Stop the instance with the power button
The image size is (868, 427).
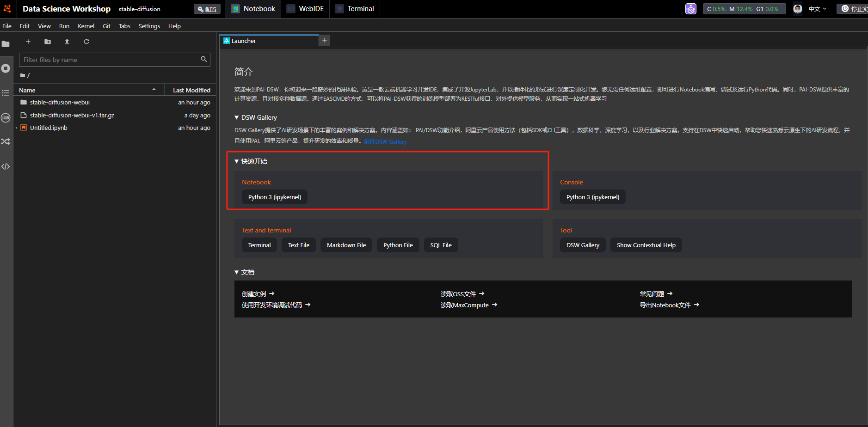coord(852,9)
